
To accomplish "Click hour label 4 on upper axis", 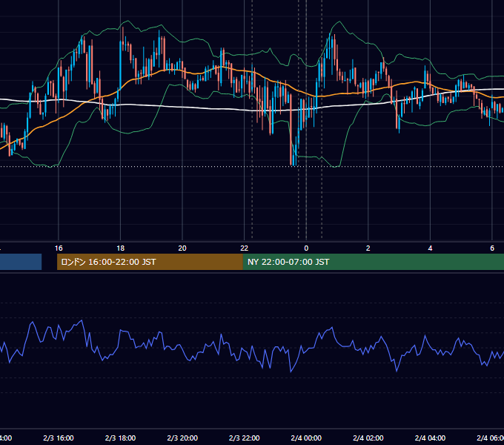I will pyautogui.click(x=430, y=248).
